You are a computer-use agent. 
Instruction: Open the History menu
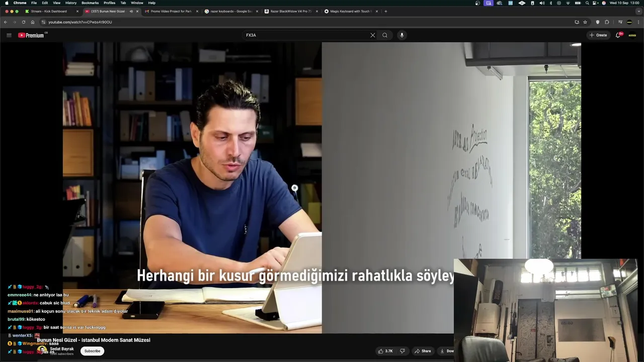(x=71, y=3)
